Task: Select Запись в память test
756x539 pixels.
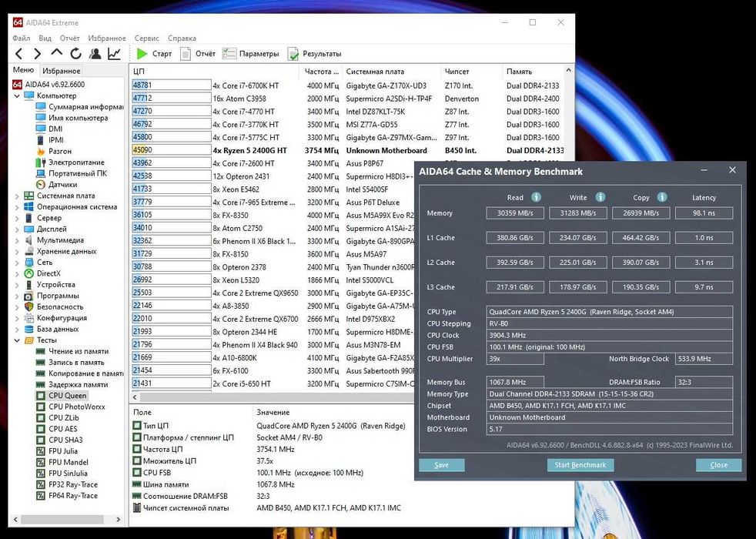Action: tap(70, 362)
